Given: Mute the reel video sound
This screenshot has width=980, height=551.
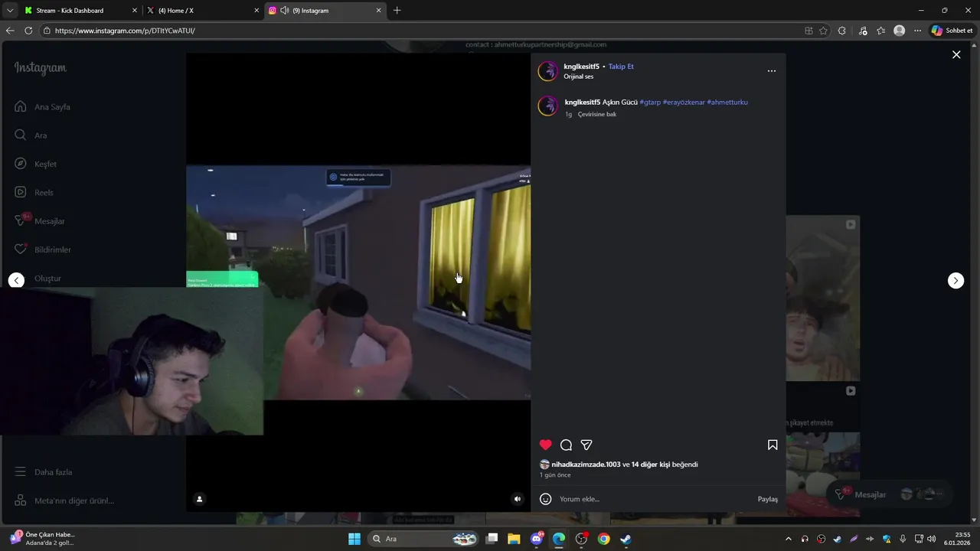Looking at the screenshot, I should tap(517, 499).
